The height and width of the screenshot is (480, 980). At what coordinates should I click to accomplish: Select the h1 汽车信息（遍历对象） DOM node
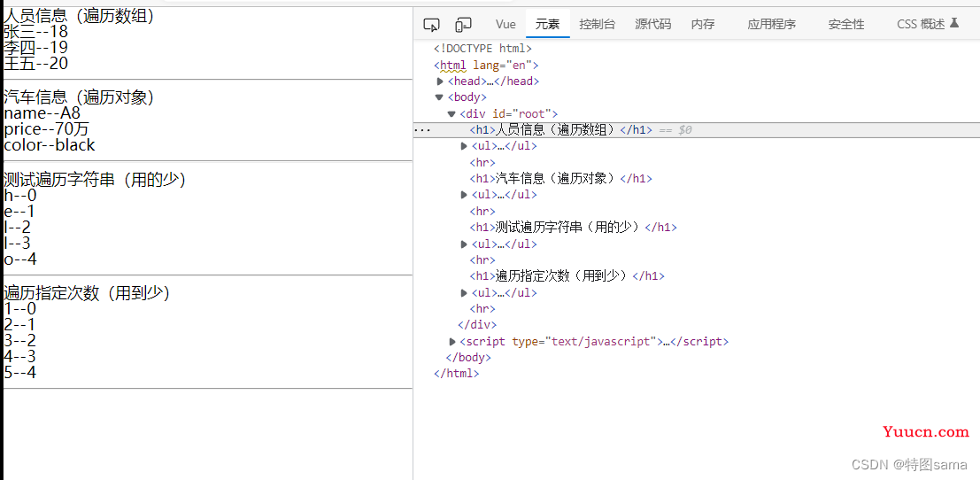coord(561,179)
